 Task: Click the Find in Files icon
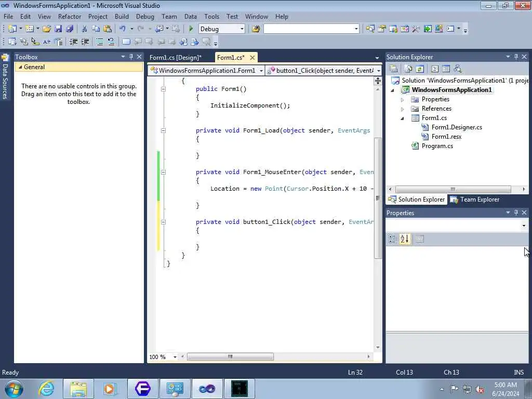click(x=256, y=29)
